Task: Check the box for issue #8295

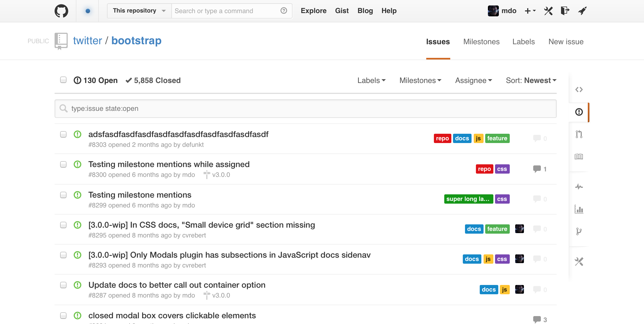Action: coord(63,225)
